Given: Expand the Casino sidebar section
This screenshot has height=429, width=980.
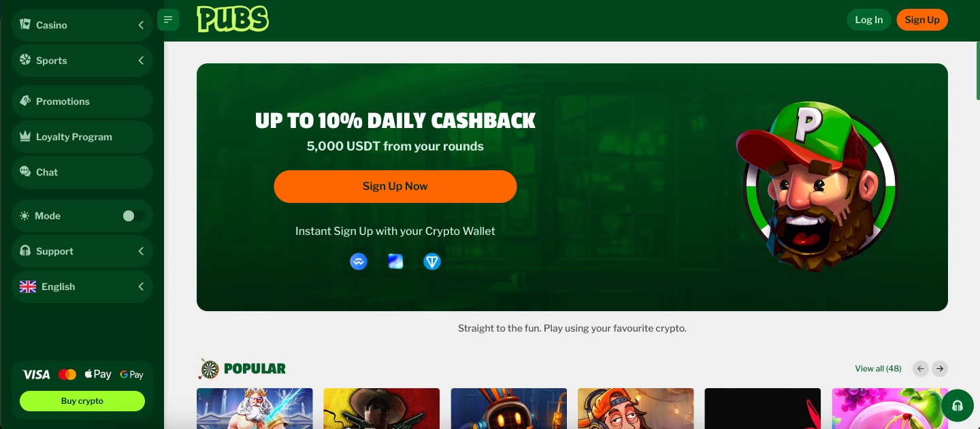Looking at the screenshot, I should [x=82, y=25].
